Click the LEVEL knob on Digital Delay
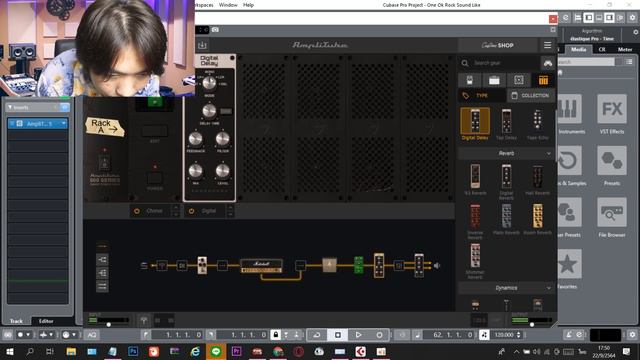The image size is (640, 360). pyautogui.click(x=222, y=171)
